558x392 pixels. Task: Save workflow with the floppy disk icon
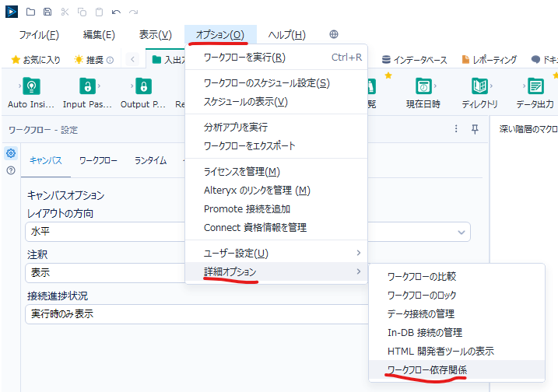47,12
